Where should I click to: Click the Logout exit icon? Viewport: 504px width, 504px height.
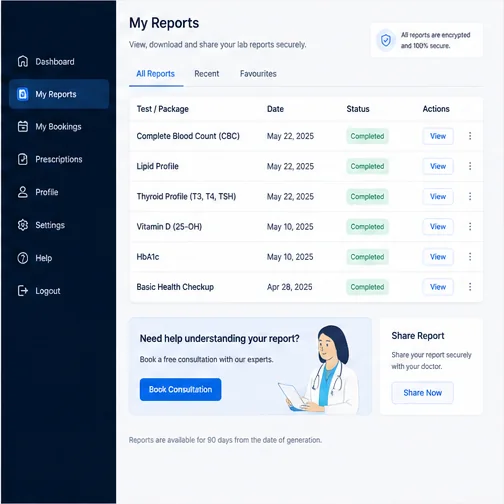[23, 291]
